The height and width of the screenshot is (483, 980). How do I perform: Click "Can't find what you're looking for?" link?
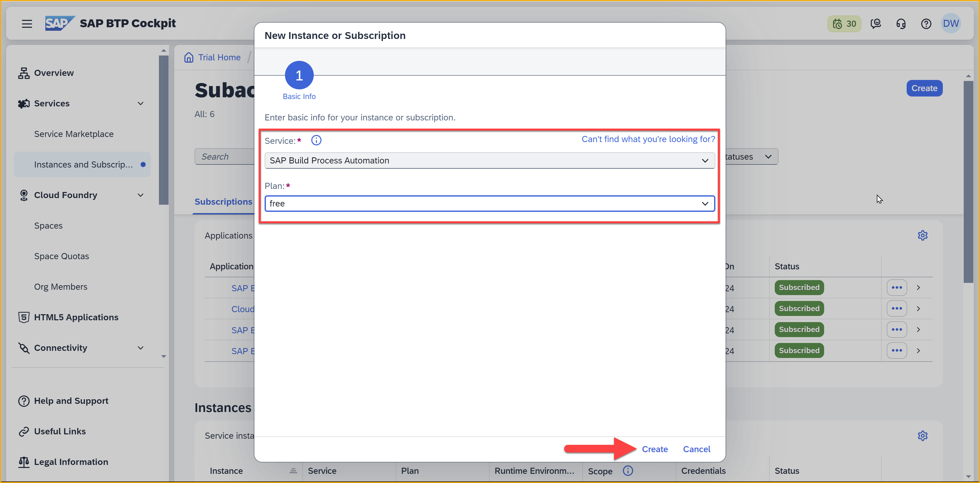648,139
